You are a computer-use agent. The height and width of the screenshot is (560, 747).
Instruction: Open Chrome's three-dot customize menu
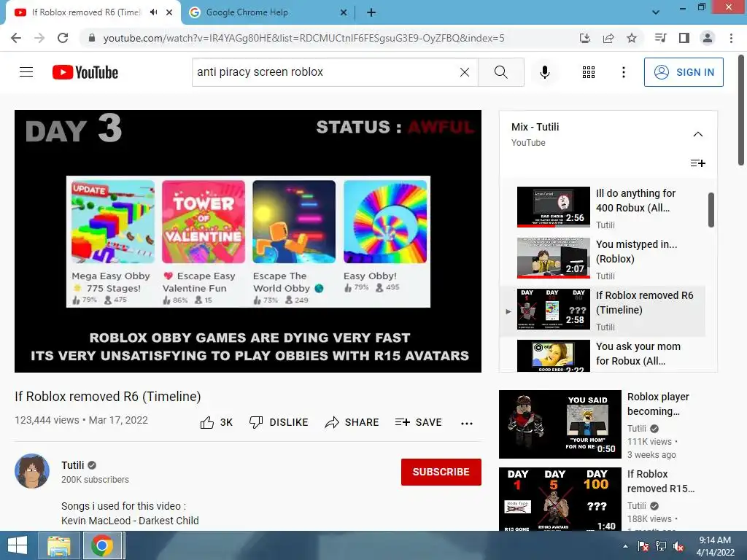coord(731,38)
